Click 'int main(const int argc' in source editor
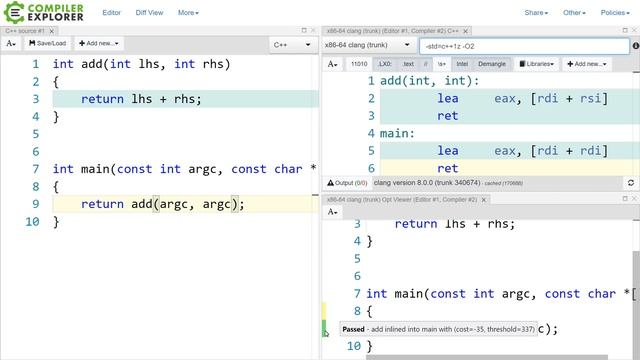This screenshot has height=360, width=640. tap(137, 169)
